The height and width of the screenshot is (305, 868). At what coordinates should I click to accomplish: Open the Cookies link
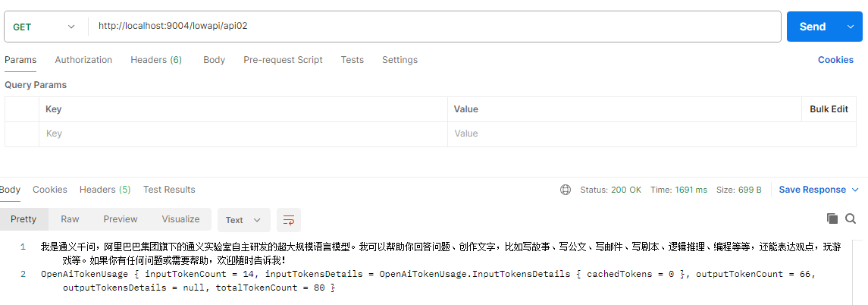tap(835, 60)
